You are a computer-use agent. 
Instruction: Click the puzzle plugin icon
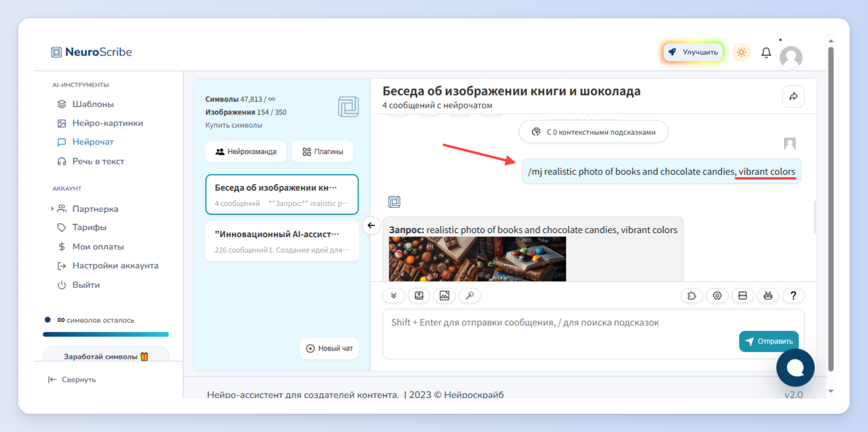[692, 296]
